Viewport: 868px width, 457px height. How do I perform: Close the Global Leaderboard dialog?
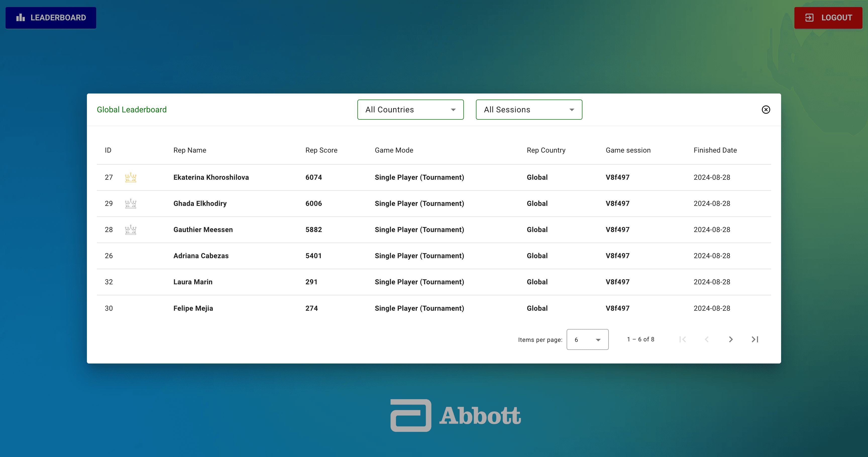[766, 110]
